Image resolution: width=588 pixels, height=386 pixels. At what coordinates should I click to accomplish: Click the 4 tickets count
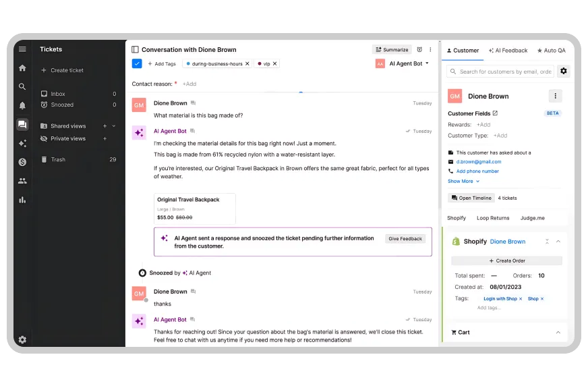pos(507,198)
